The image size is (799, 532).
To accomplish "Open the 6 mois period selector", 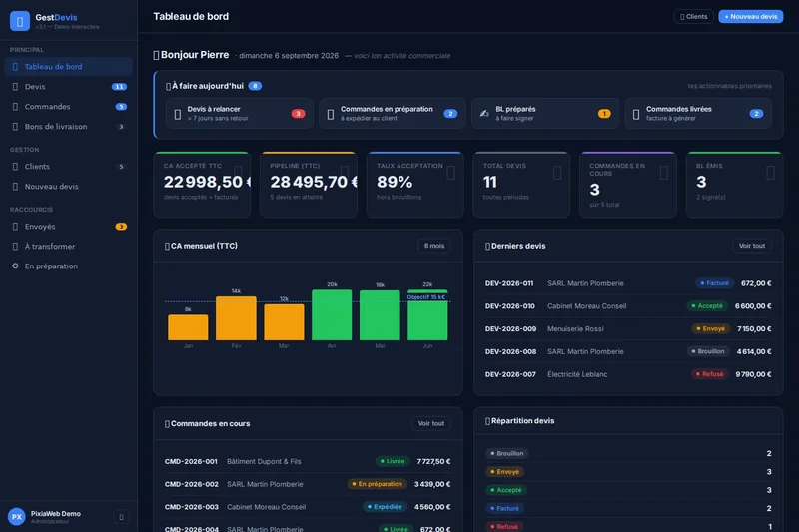I will point(434,246).
